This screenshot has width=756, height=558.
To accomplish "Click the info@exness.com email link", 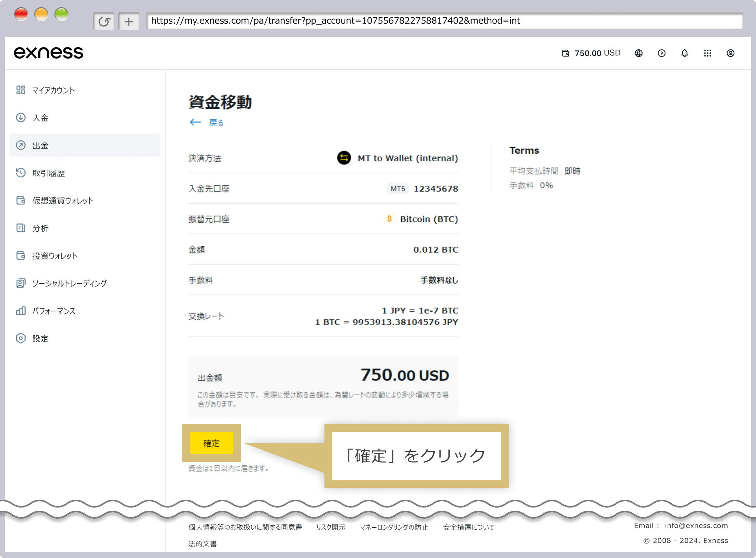I will [x=696, y=526].
